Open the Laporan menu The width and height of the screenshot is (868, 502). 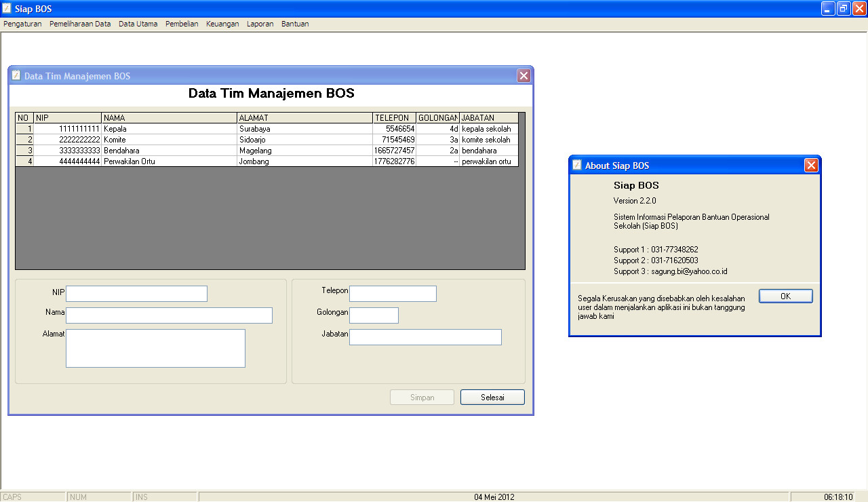[x=260, y=23]
